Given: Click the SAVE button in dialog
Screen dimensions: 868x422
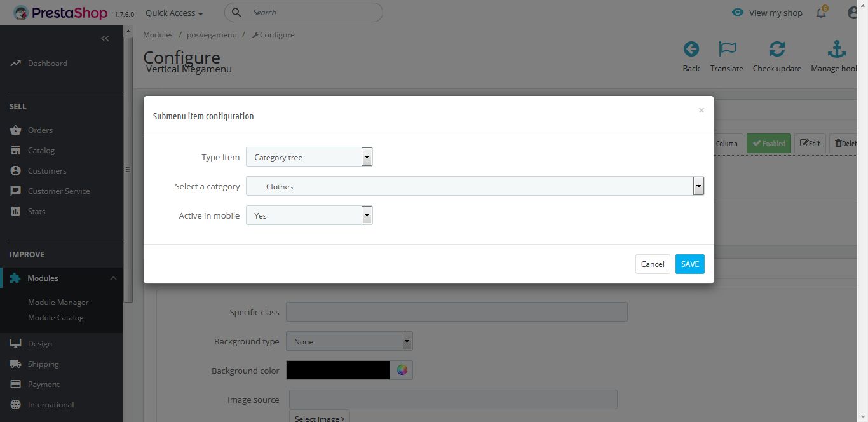Looking at the screenshot, I should coord(689,264).
